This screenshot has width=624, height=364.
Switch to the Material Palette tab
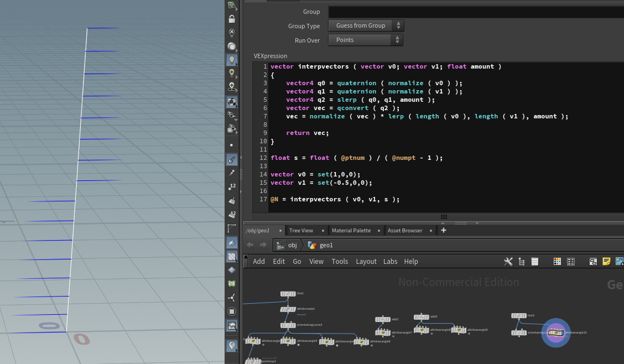point(351,230)
